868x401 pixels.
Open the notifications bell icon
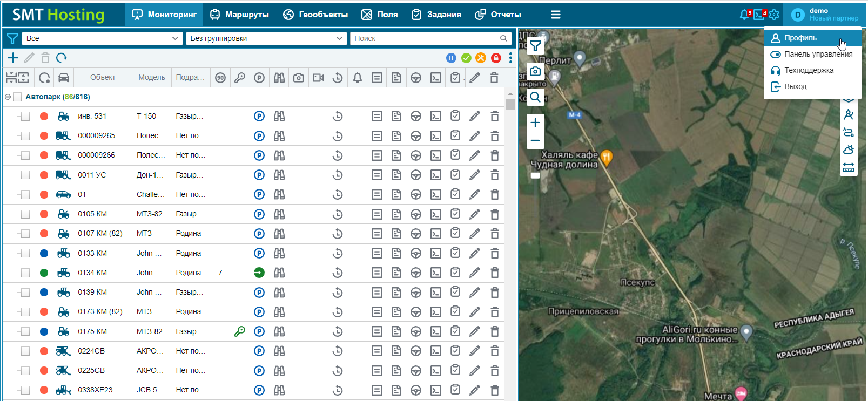(x=745, y=15)
